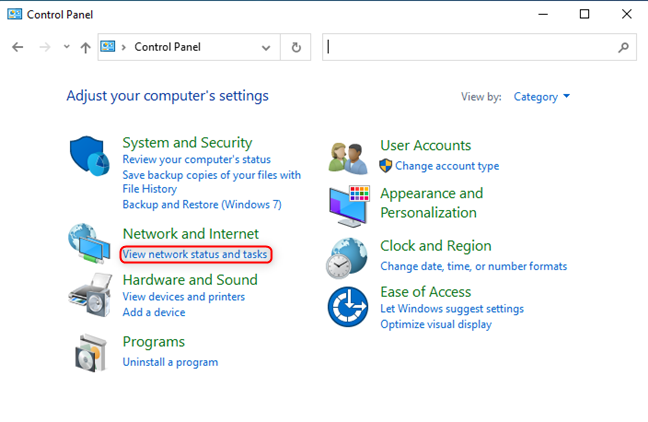Click the Ease of Access icon
Viewport: 648px width, 422px height.
coord(349,306)
